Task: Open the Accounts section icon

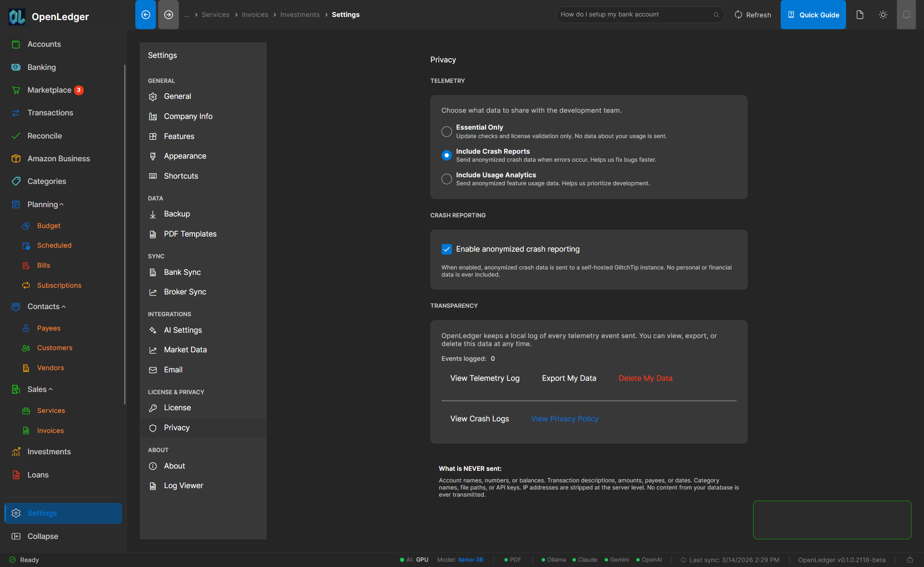Action: pos(16,44)
